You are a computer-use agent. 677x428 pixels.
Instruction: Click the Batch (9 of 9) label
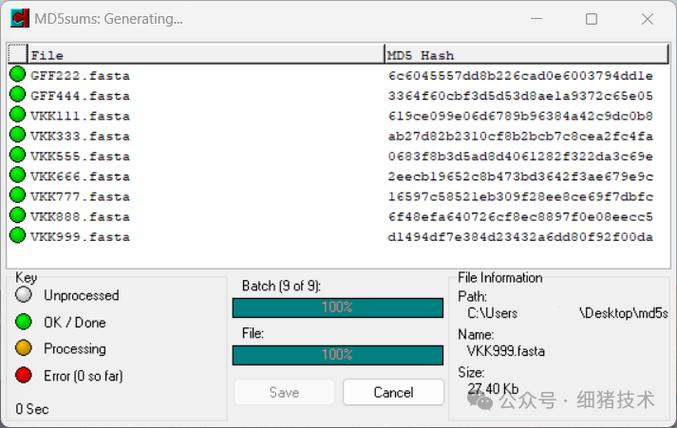click(281, 286)
